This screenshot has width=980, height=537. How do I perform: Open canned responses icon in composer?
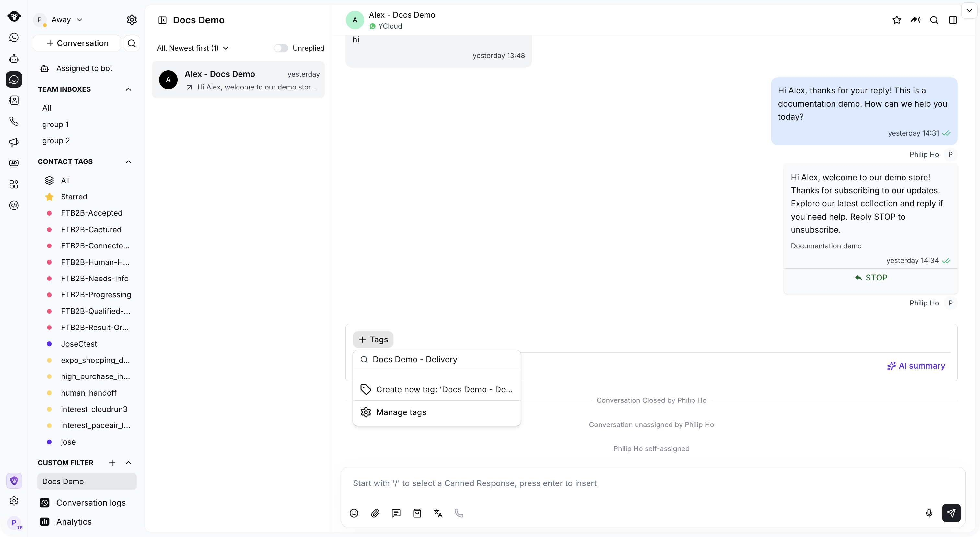tap(396, 513)
